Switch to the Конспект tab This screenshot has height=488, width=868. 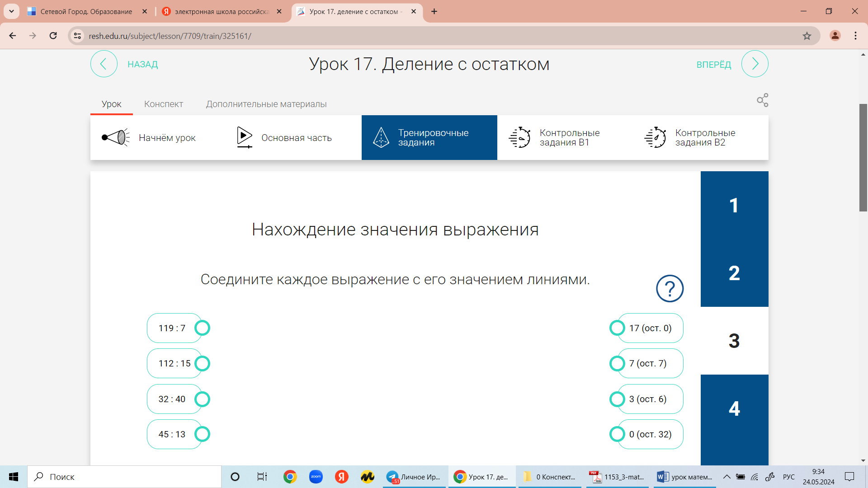pyautogui.click(x=163, y=104)
